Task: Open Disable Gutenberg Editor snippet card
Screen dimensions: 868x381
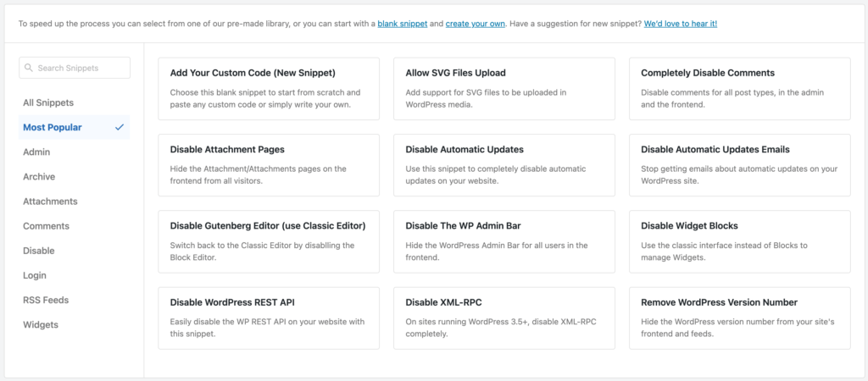Action: coord(269,241)
